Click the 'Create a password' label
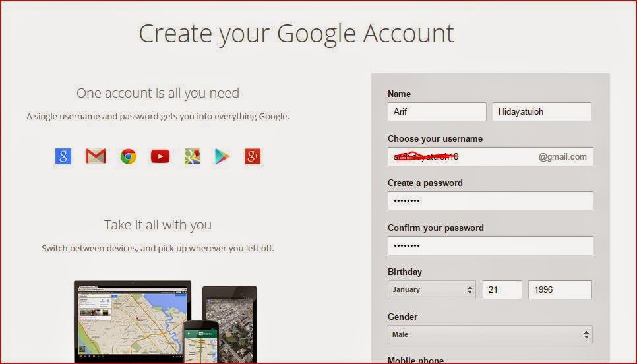 (x=425, y=183)
